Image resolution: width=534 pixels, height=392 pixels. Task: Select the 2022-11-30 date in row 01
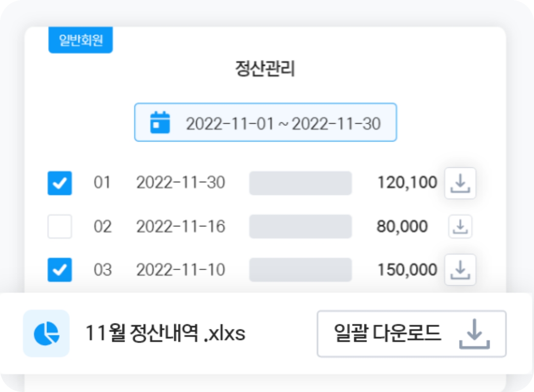pos(180,183)
